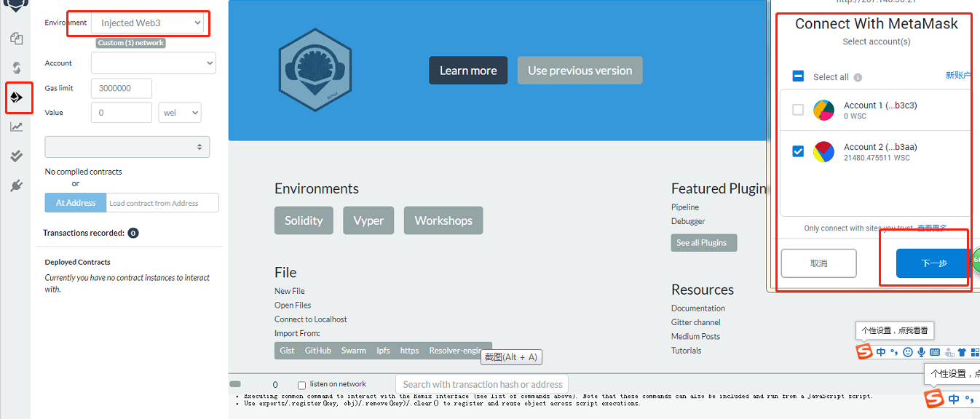The image size is (980, 419).
Task: Open the Debugger featured plugin link
Action: (x=688, y=221)
